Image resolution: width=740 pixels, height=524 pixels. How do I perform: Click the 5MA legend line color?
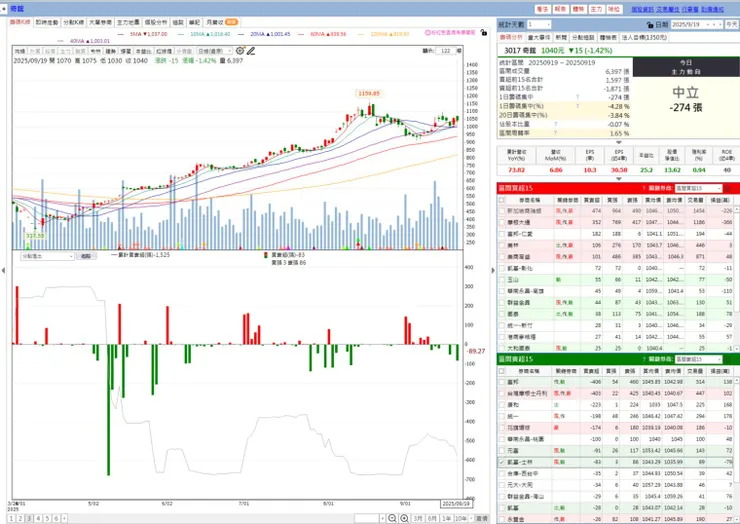coord(120,34)
